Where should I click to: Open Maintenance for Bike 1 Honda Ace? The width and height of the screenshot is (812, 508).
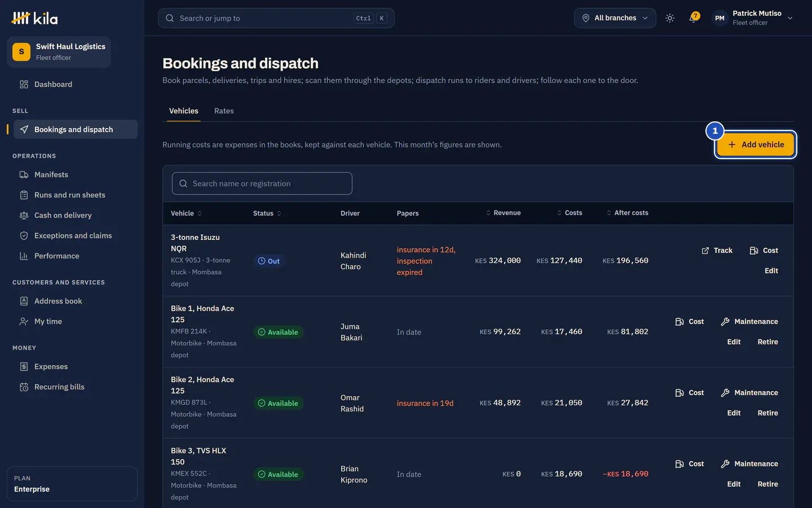749,322
